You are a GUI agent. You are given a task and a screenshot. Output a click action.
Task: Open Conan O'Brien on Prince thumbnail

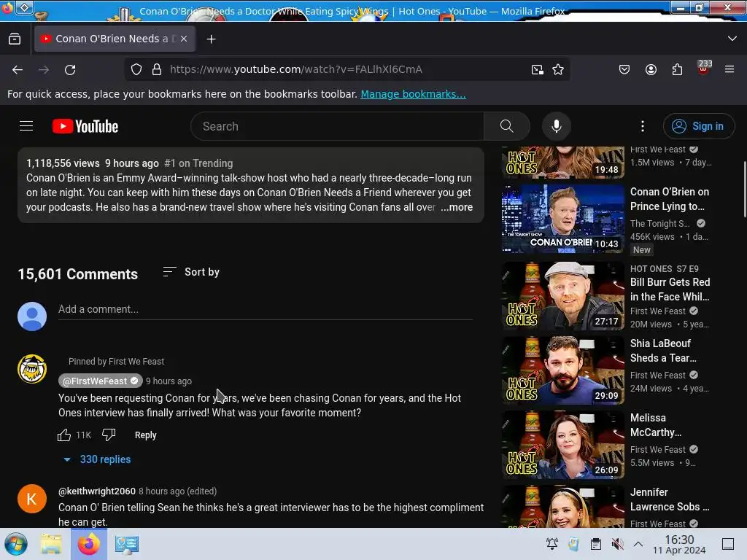click(x=562, y=219)
